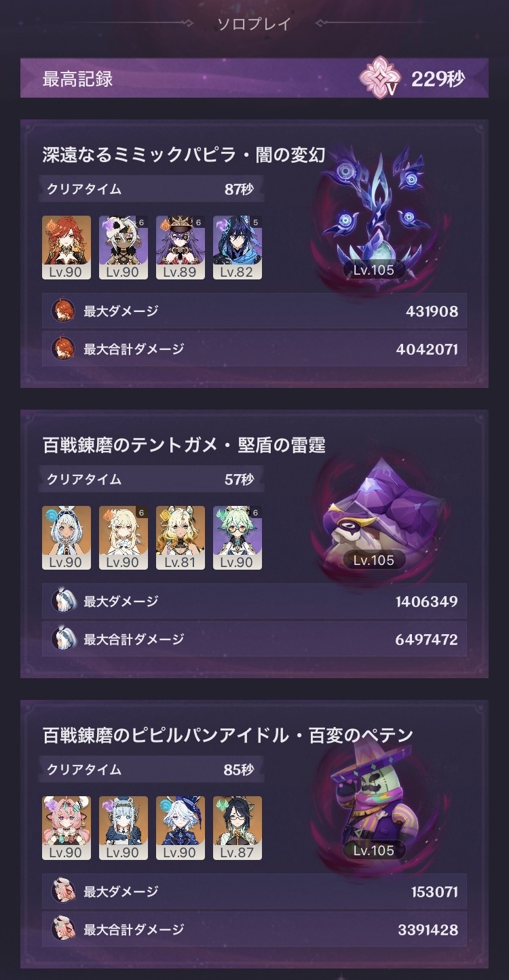
Task: Select the クリアタイム 85秒 label
Action: [x=152, y=770]
